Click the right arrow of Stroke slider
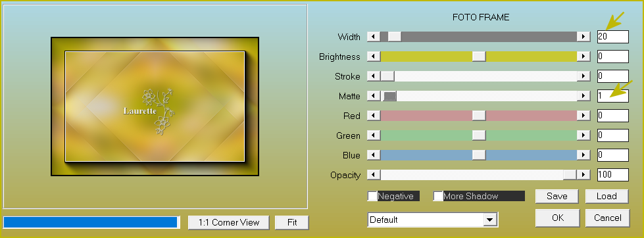644x238 pixels. coord(583,76)
